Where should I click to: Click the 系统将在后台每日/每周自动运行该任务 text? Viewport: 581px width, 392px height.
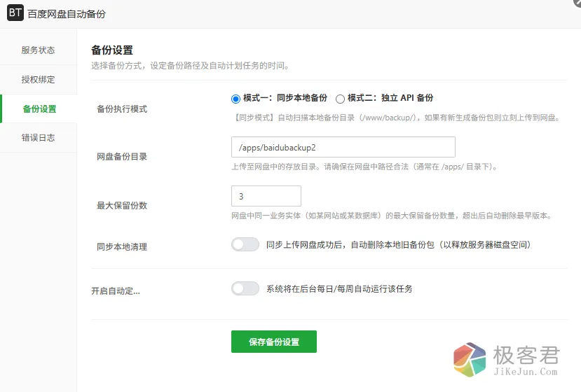[x=339, y=289]
